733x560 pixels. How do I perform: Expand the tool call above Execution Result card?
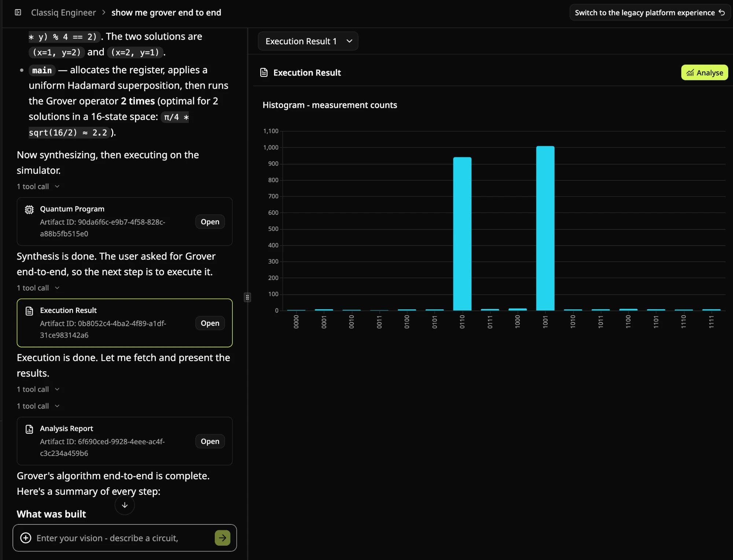(x=38, y=288)
